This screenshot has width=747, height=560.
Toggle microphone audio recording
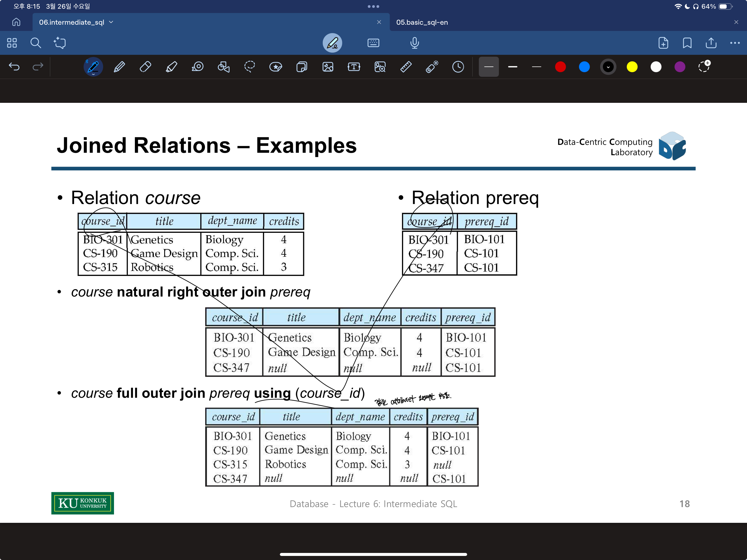tap(414, 43)
